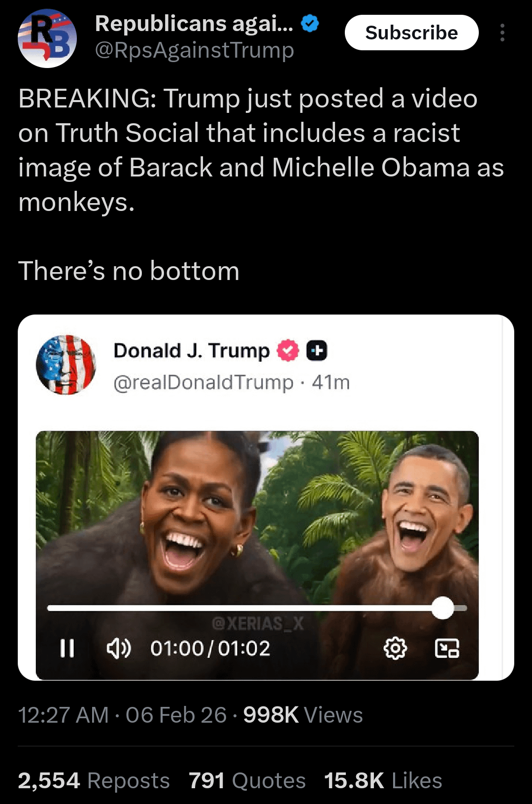Click the embedded post's flag-themed avatar
532x804 pixels.
click(x=66, y=365)
